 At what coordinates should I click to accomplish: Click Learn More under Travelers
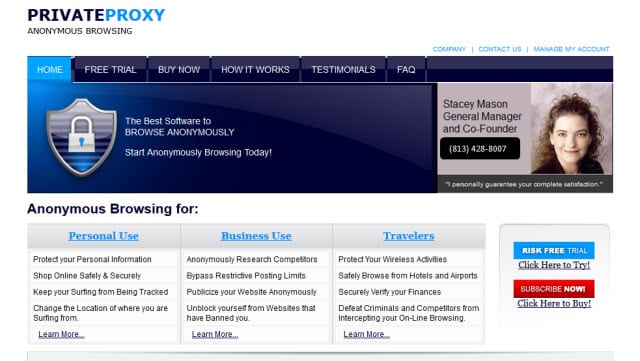(367, 334)
